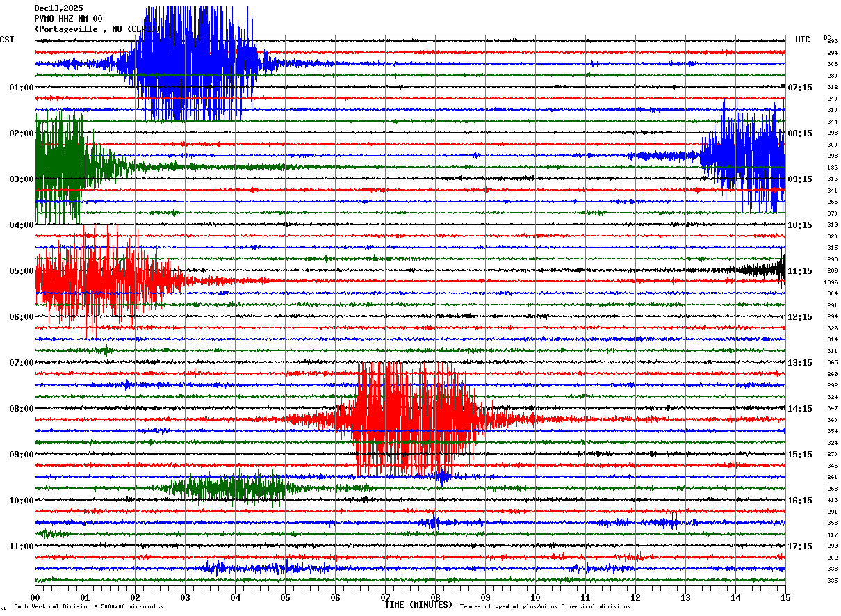The image size is (841, 616).
Task: Click the 14:15 UTC time label
Action: click(x=800, y=409)
